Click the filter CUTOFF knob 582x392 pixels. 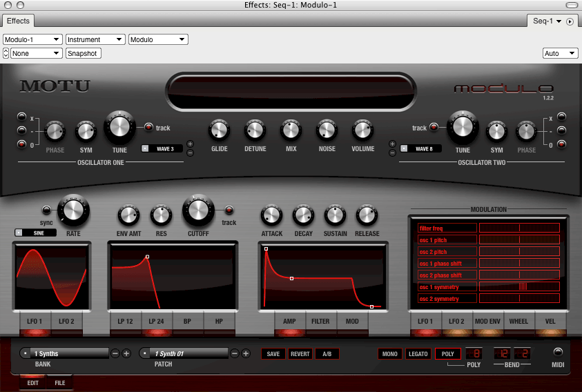(198, 210)
